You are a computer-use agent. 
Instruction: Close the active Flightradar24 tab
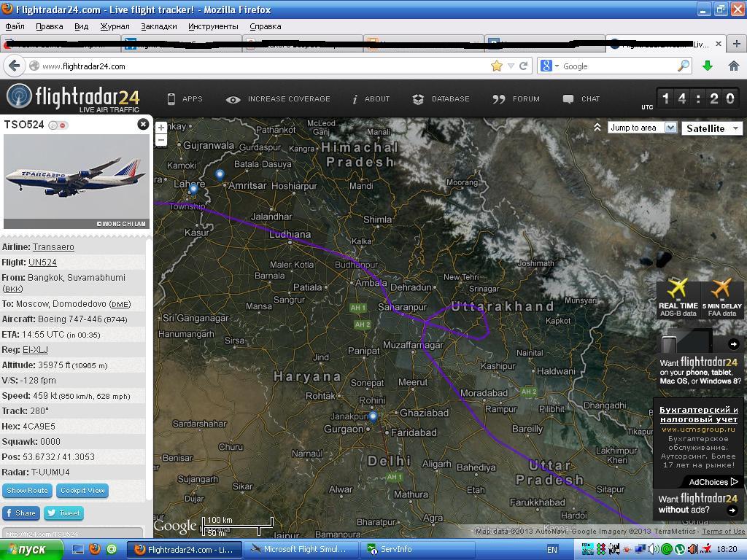tap(719, 44)
